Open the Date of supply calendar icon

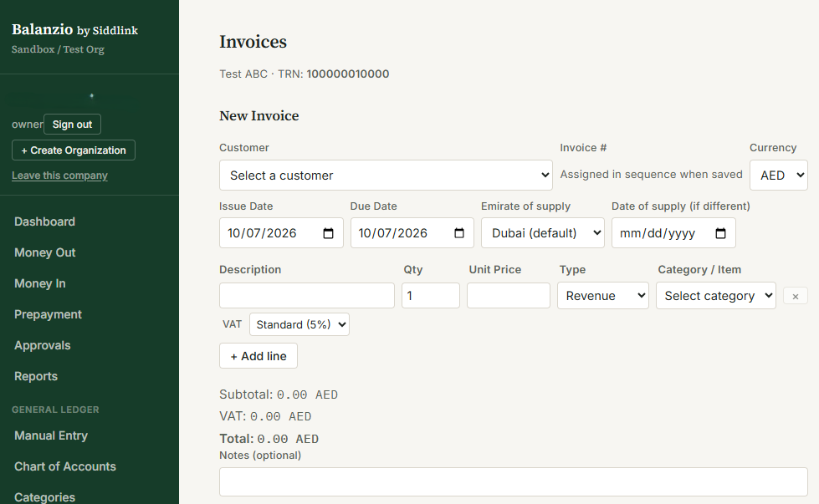click(x=720, y=233)
